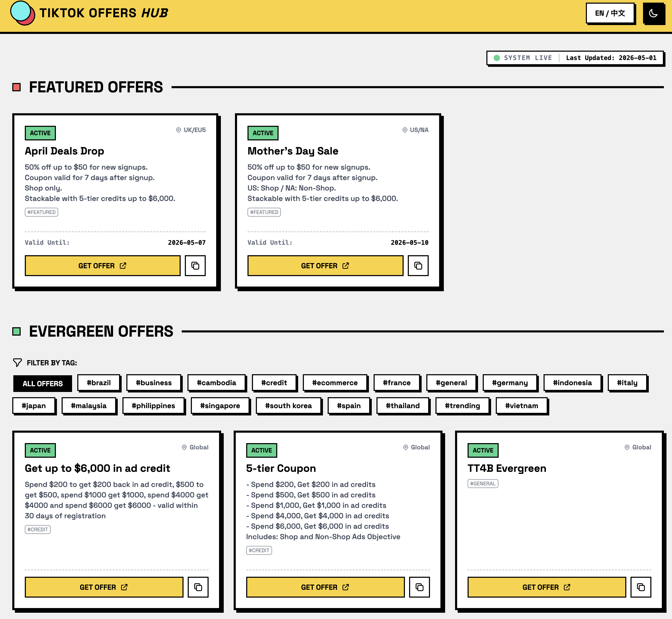Click the ACTIVE badge on TT4B Evergreen

point(483,450)
